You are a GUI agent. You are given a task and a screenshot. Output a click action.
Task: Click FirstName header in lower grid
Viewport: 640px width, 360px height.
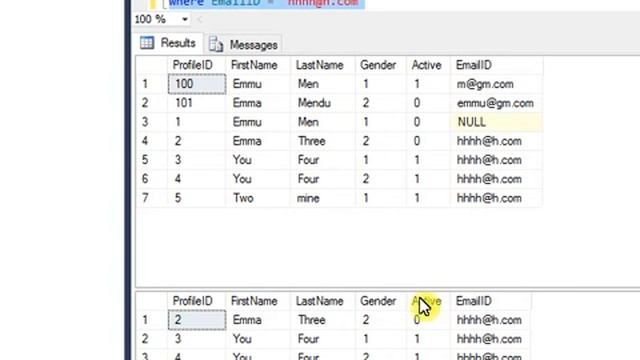click(x=258, y=301)
